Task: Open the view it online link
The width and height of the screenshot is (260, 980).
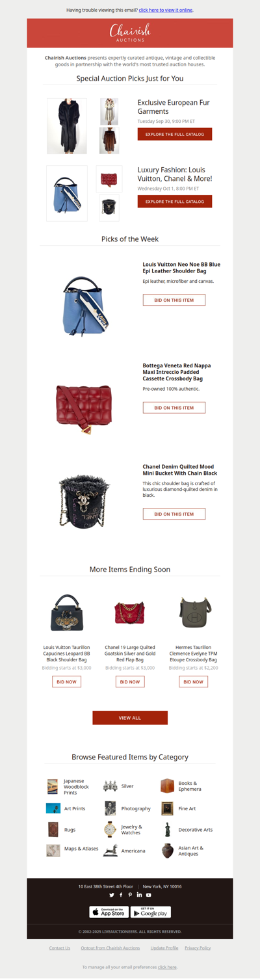Action: pyautogui.click(x=166, y=10)
